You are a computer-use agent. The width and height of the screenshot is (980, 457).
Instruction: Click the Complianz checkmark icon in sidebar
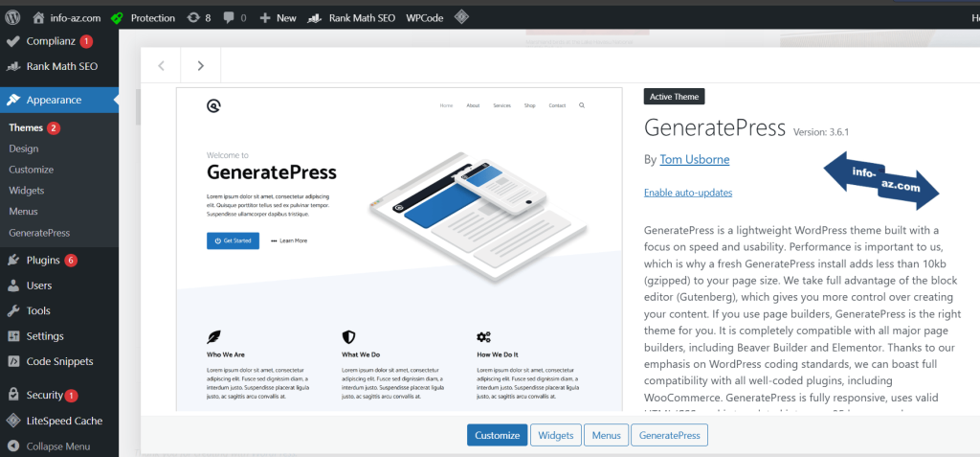click(12, 41)
